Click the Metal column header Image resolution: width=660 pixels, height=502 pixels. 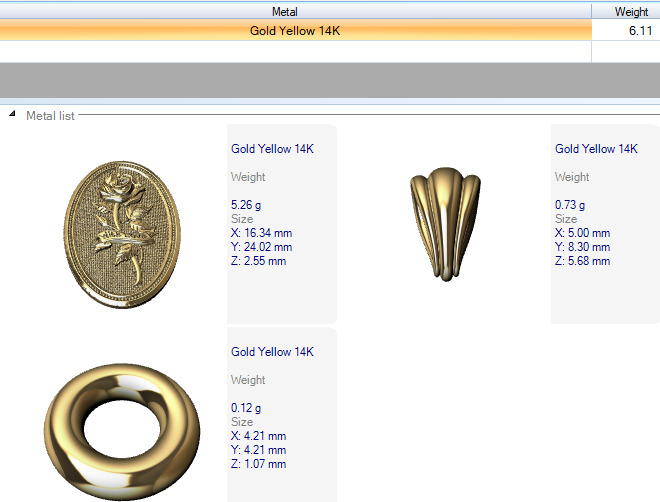coord(285,12)
